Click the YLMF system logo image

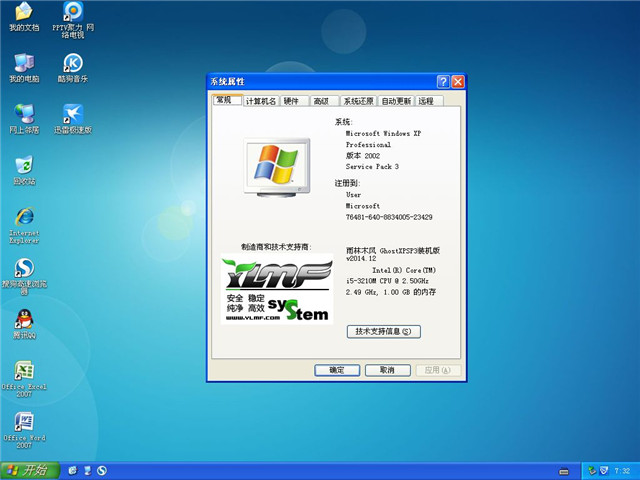tap(277, 289)
